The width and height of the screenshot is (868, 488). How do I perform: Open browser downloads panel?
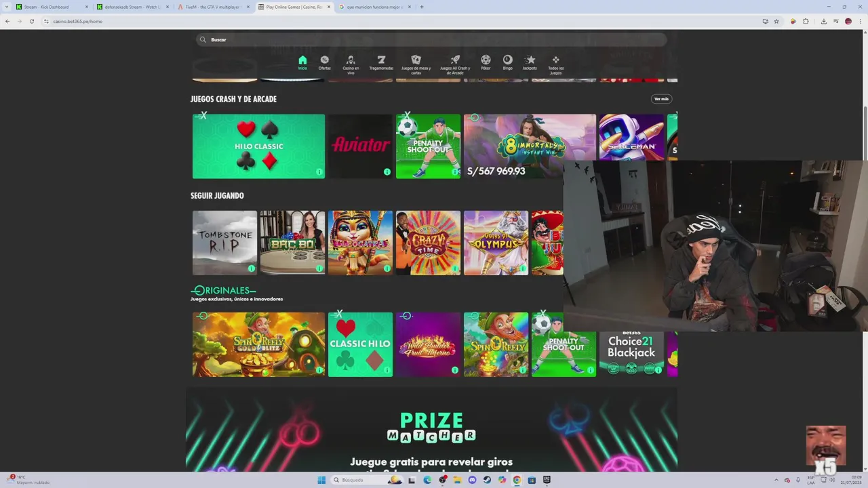(823, 21)
